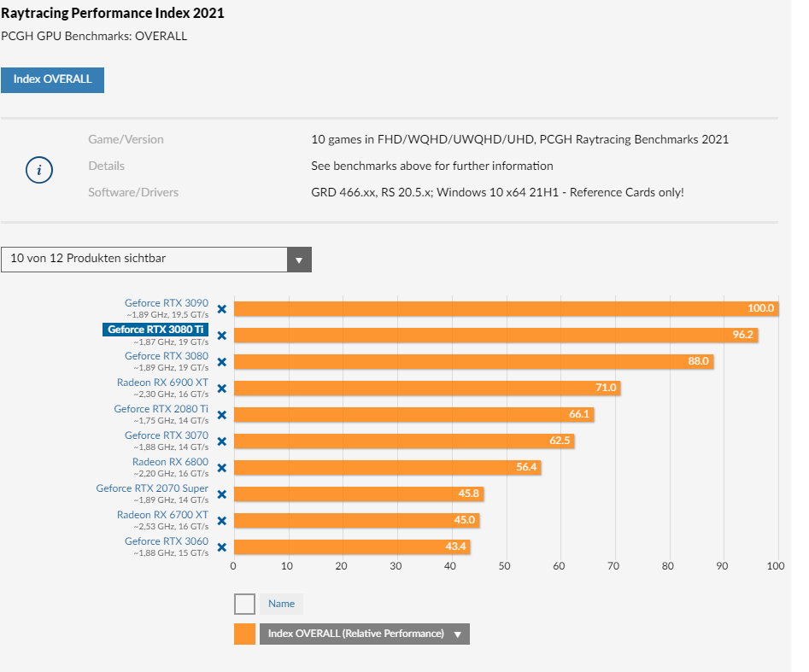Click the 'Software/Drivers' label
Image resolution: width=809 pixels, height=672 pixels.
[133, 192]
